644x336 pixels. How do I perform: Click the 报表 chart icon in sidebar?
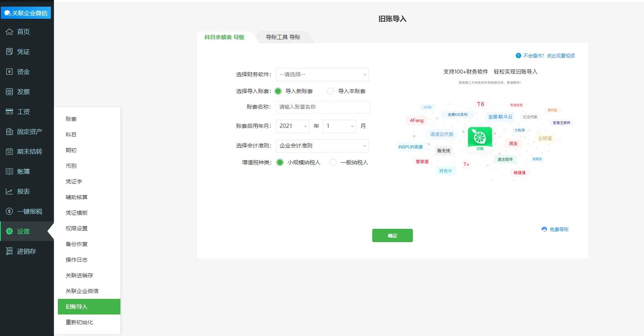coord(9,191)
